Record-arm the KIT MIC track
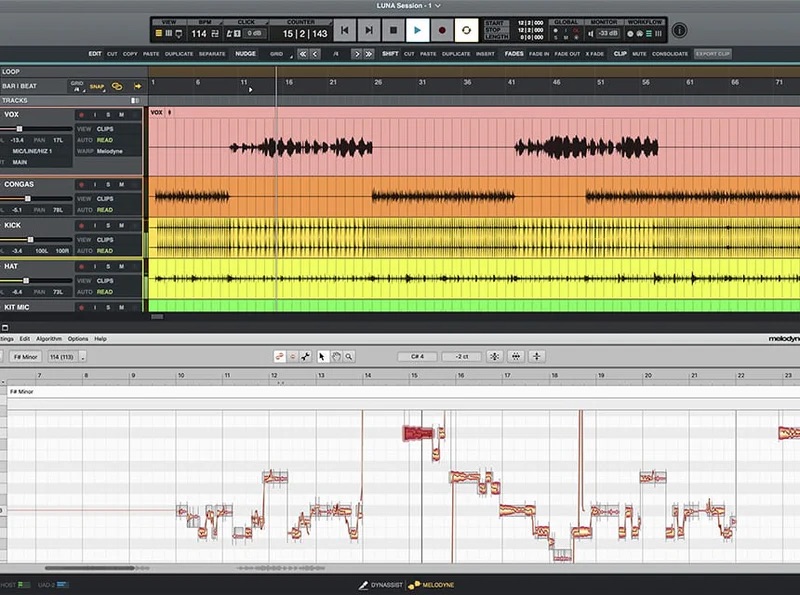Image resolution: width=800 pixels, height=595 pixels. 82,308
